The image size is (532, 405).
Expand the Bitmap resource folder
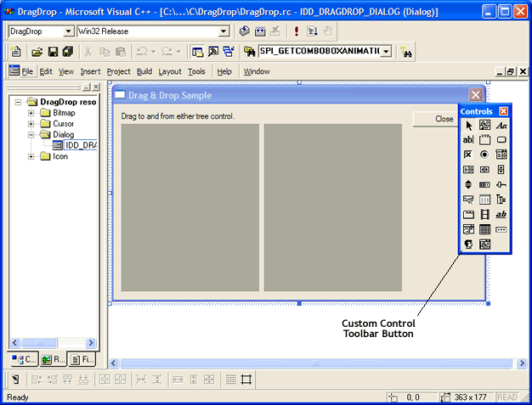click(x=31, y=113)
